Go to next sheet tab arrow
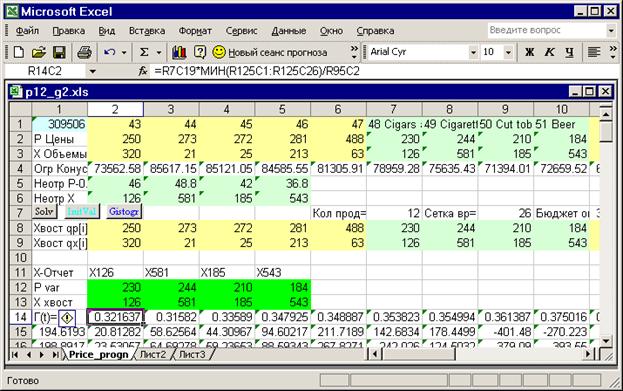The width and height of the screenshot is (623, 391). pos(42,354)
